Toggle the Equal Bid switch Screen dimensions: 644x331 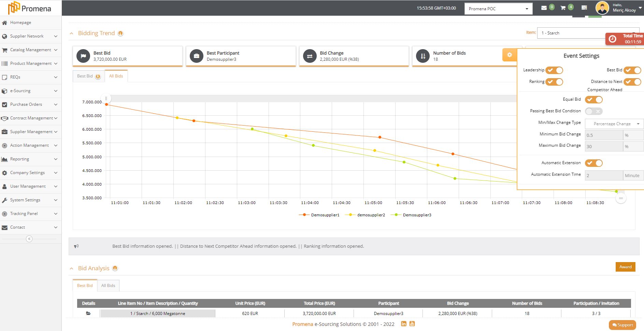(x=593, y=100)
